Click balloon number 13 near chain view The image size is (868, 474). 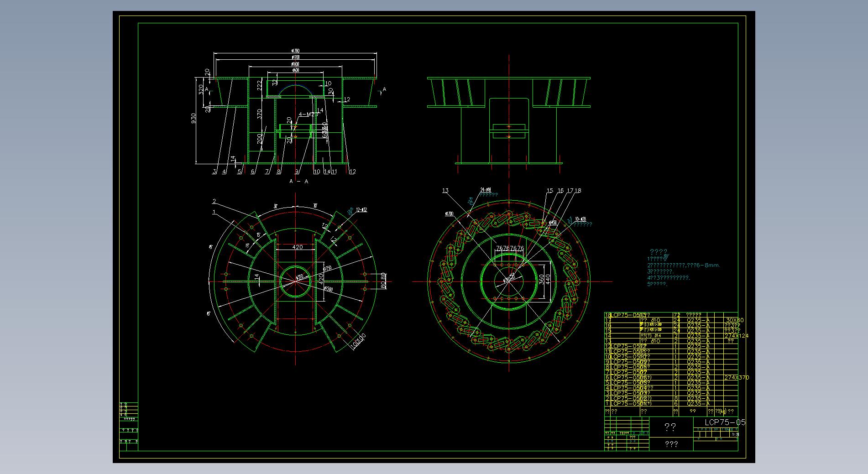coord(445,191)
